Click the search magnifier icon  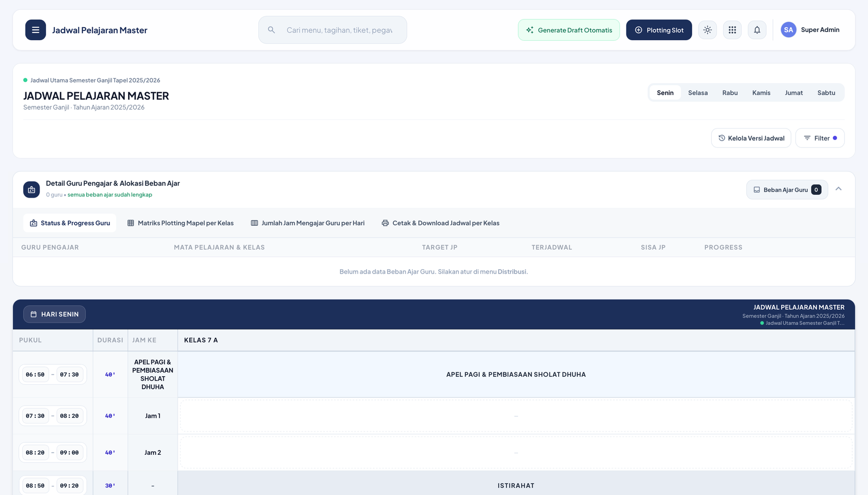pyautogui.click(x=271, y=30)
